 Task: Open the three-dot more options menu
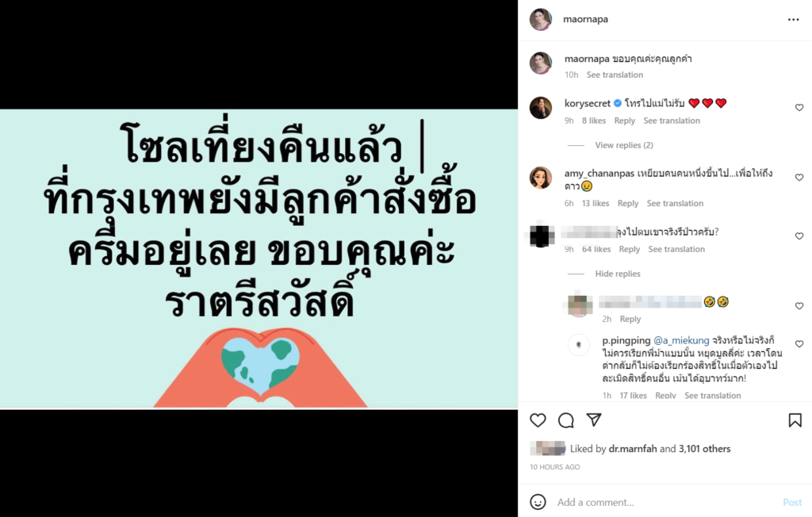(793, 20)
